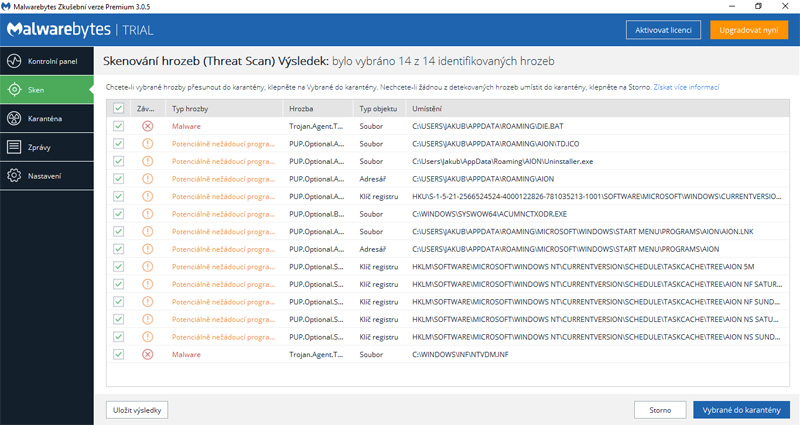800x425 pixels.
Task: Click warning icon for AION NF SATUR row
Action: (x=147, y=284)
